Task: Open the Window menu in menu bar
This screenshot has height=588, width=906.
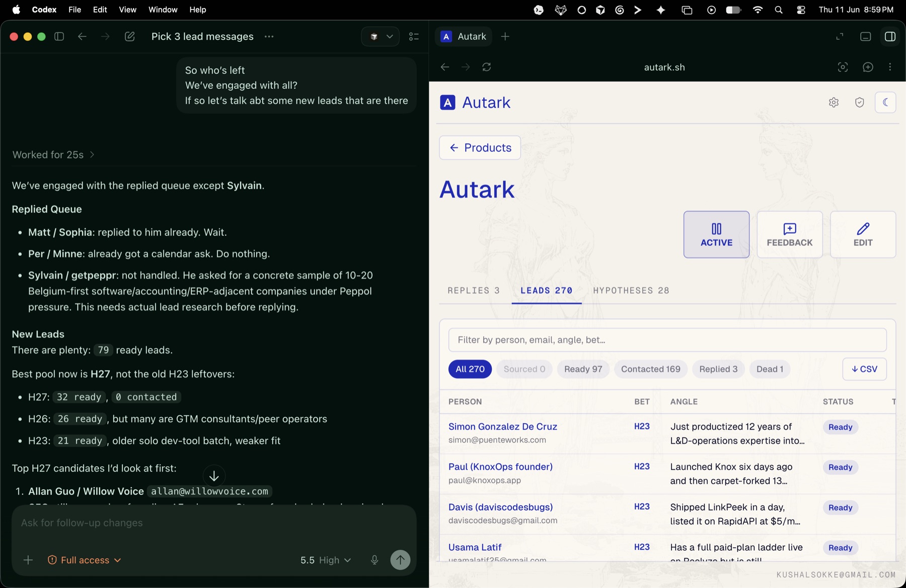Action: pyautogui.click(x=163, y=10)
